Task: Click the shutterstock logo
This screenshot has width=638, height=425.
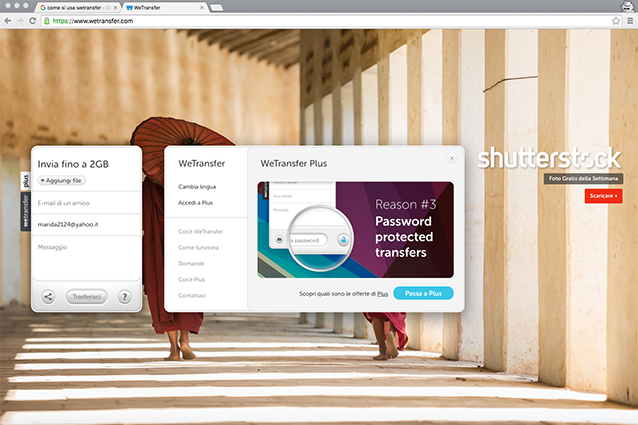Action: (549, 158)
